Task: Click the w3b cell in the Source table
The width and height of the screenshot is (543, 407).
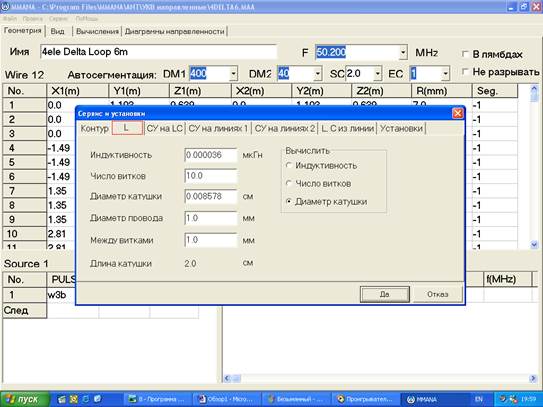Action: pos(61,295)
